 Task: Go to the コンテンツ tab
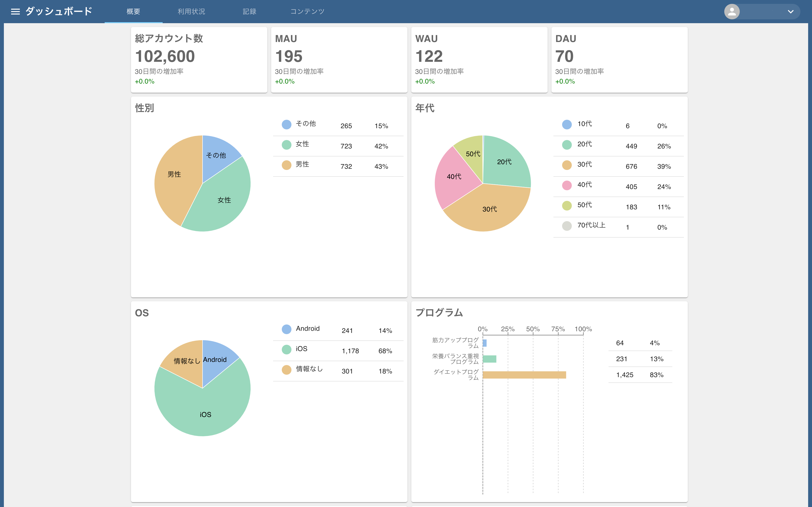pyautogui.click(x=307, y=12)
